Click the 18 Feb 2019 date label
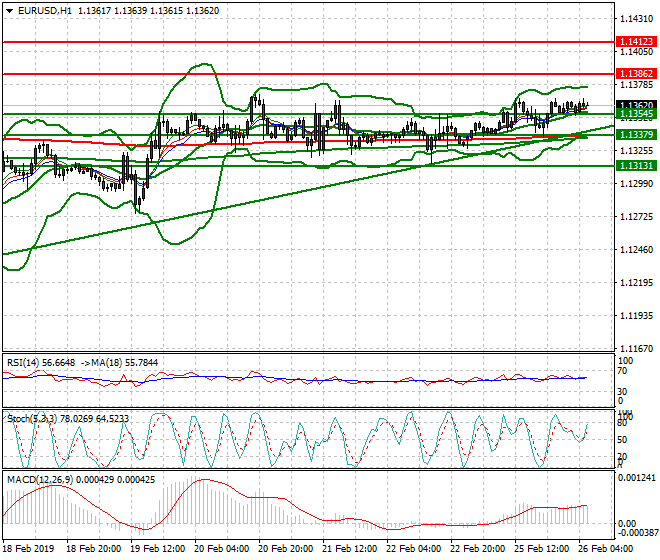 click(x=29, y=549)
